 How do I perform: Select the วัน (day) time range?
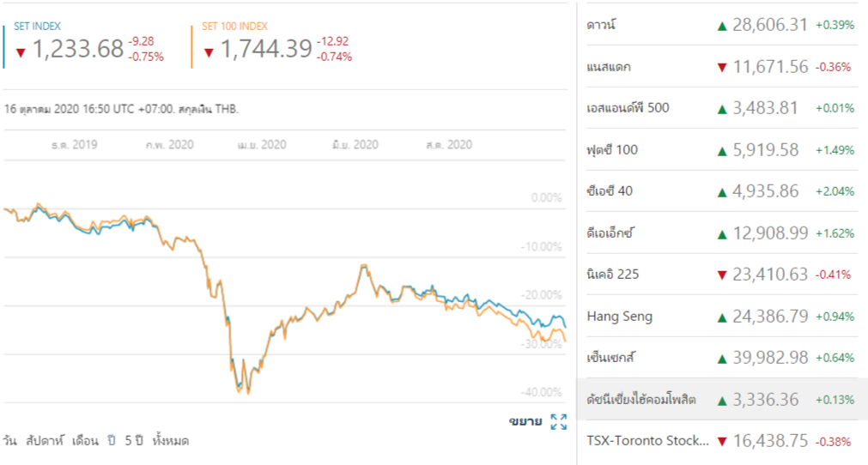click(10, 441)
